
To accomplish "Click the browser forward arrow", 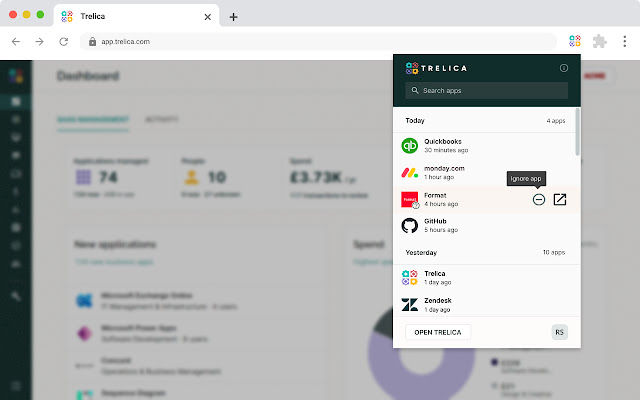I will [40, 41].
